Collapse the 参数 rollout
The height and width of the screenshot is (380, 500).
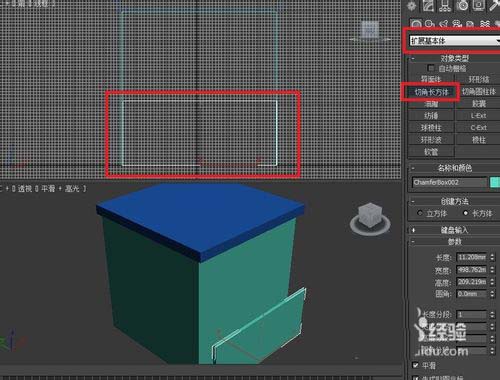click(454, 242)
